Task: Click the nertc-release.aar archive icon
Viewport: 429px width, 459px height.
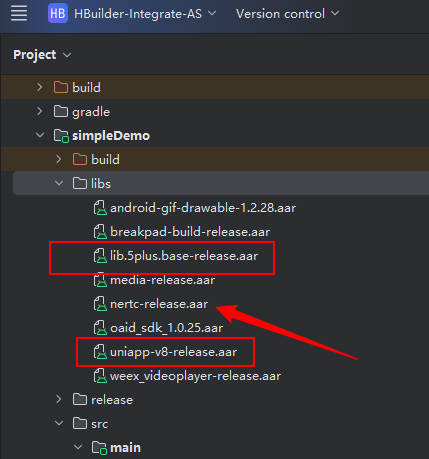Action: (100, 304)
